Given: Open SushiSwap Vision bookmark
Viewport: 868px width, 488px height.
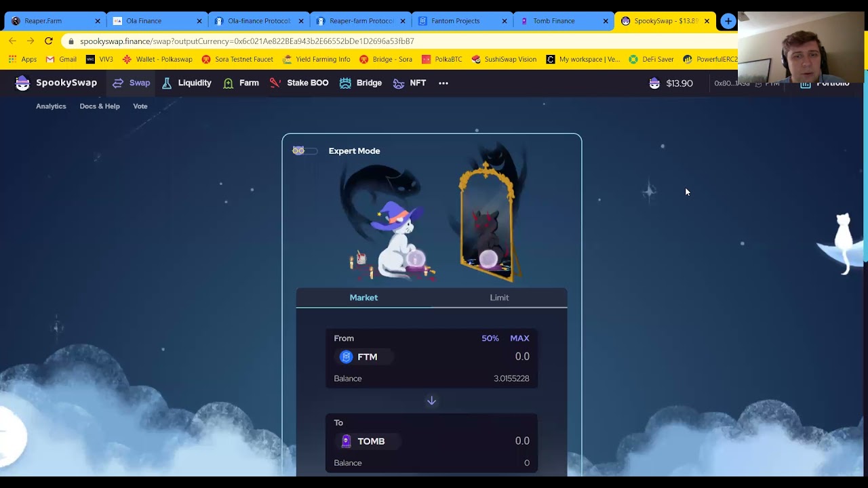Looking at the screenshot, I should pos(504,60).
